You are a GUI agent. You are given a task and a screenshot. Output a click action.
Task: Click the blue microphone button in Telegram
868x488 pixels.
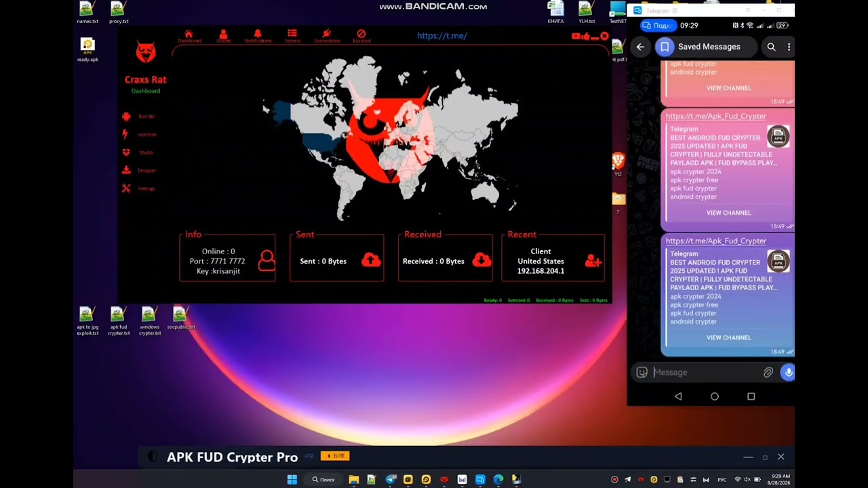pyautogui.click(x=787, y=372)
